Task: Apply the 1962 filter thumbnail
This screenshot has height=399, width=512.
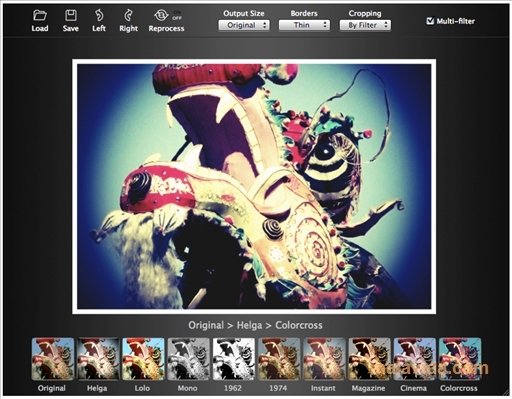Action: (x=234, y=359)
